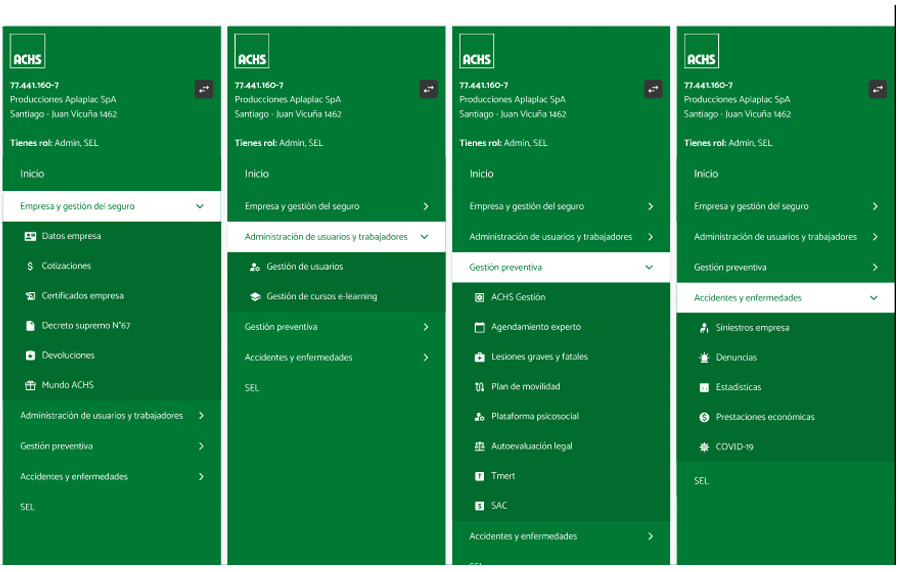Expand Accidentes y enfermedades chevron in first panel
The image size is (900, 572).
tap(201, 477)
